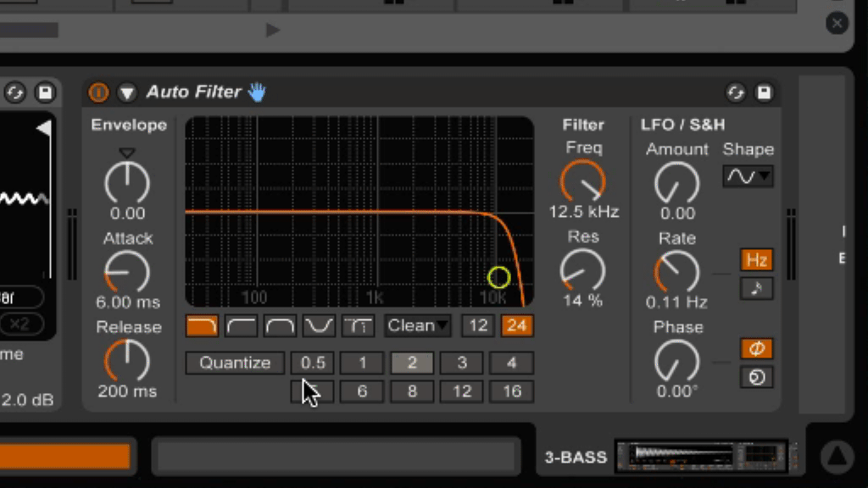Viewport: 868px width, 488px height.
Task: Set LFO rate mode to Hz
Action: coord(756,260)
